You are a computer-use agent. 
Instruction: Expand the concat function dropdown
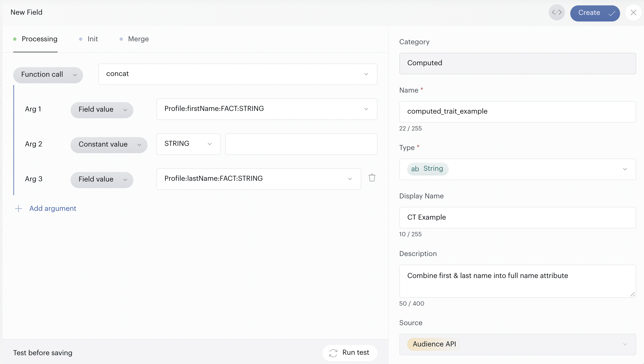point(238,74)
